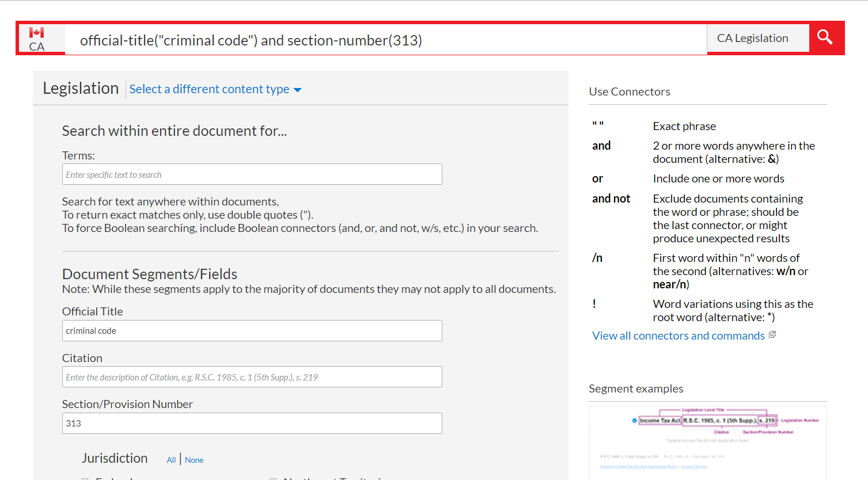Click into the Official Title field
The image size is (868, 480).
(252, 331)
